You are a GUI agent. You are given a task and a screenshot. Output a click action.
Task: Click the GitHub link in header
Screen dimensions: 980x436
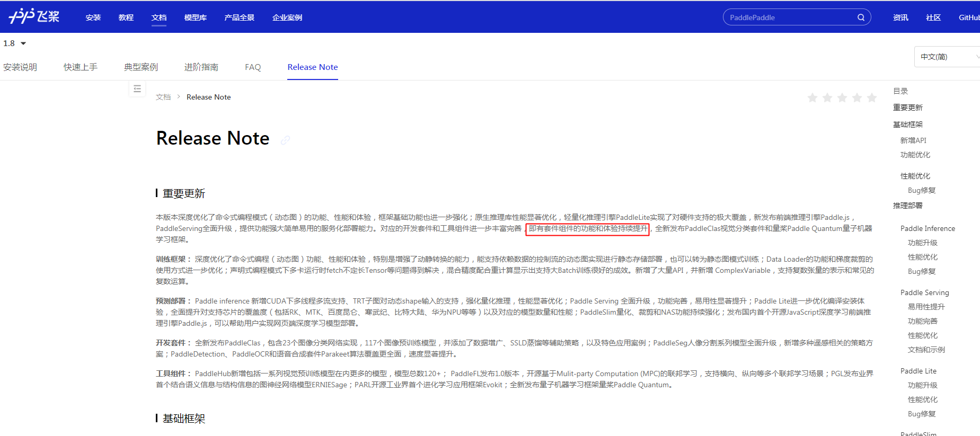point(969,17)
